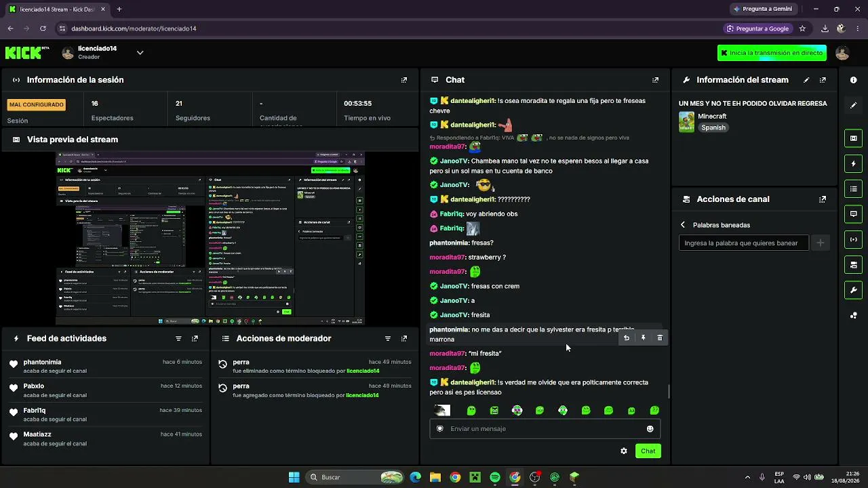868x488 pixels.
Task: Click the pencil icon in right sidebar
Action: pos(853,105)
